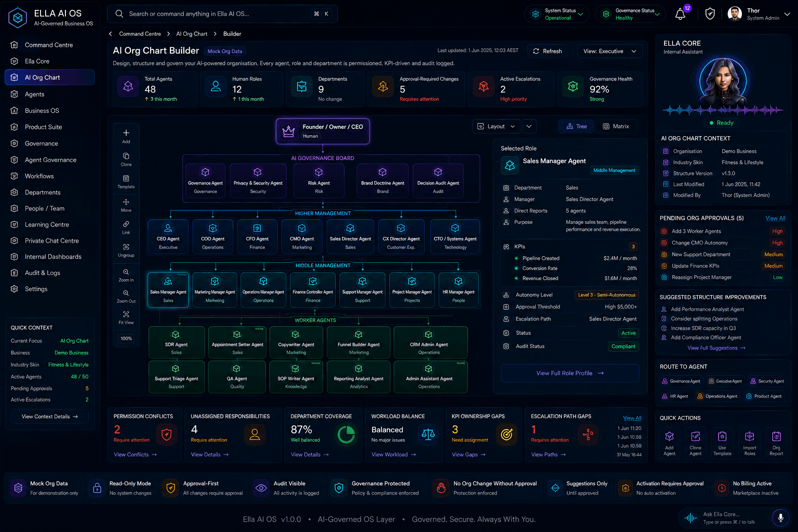This screenshot has height=532, width=798.
Task: Click the Zoom In tool
Action: click(126, 275)
